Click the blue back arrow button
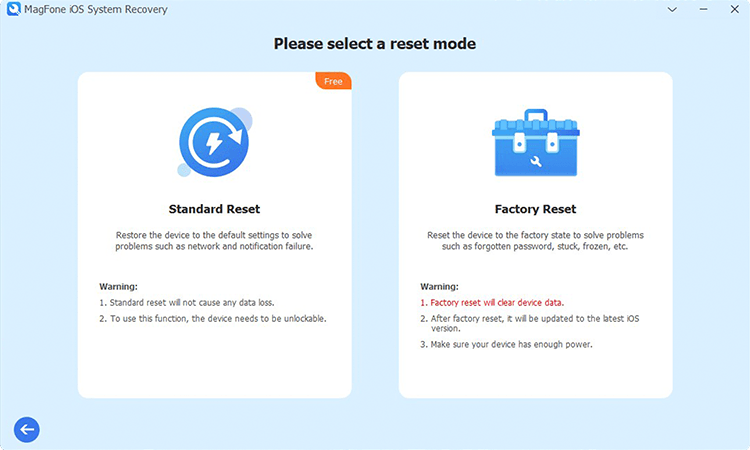Screen dimensions: 750x450 (x=27, y=429)
